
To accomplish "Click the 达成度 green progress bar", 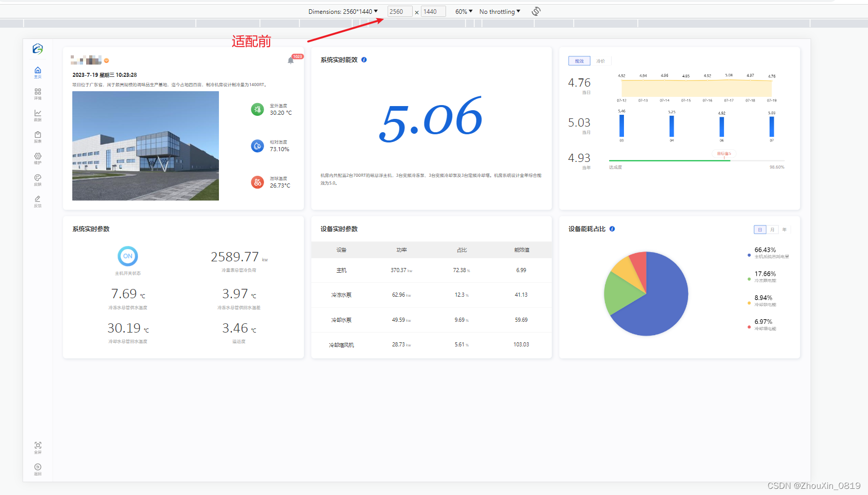I will click(x=669, y=160).
